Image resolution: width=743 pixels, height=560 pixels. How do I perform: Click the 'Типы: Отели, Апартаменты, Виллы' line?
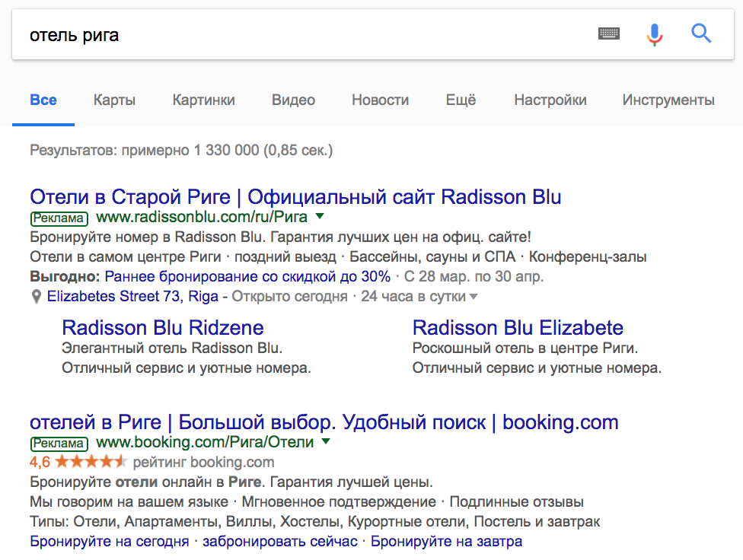(x=314, y=522)
